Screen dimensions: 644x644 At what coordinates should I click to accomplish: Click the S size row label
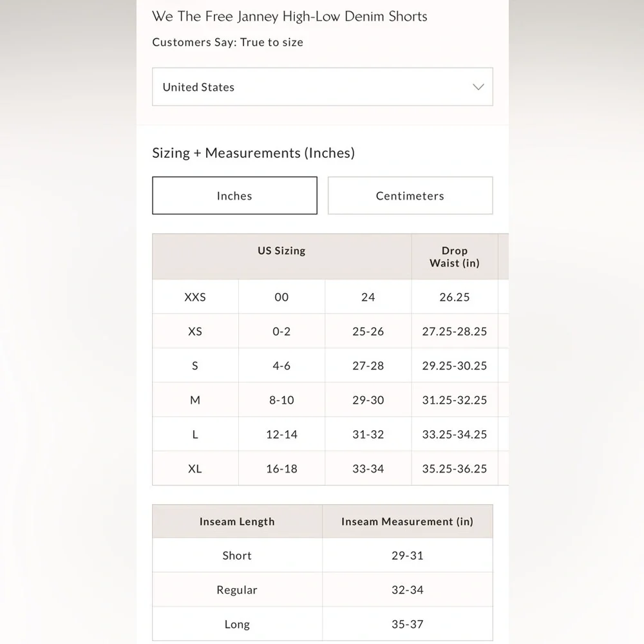coord(195,366)
